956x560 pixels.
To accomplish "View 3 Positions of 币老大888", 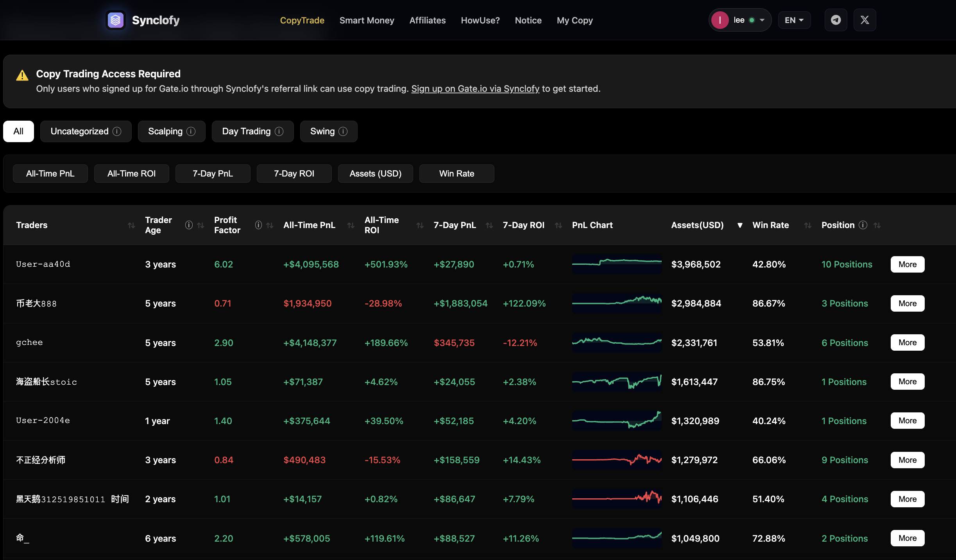I will tap(845, 303).
